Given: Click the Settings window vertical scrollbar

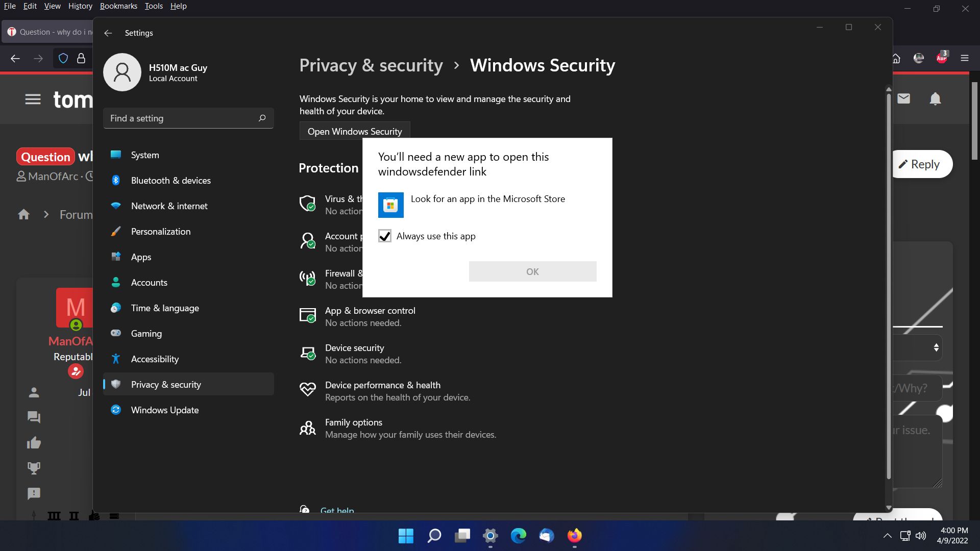Looking at the screenshot, I should point(889,286).
